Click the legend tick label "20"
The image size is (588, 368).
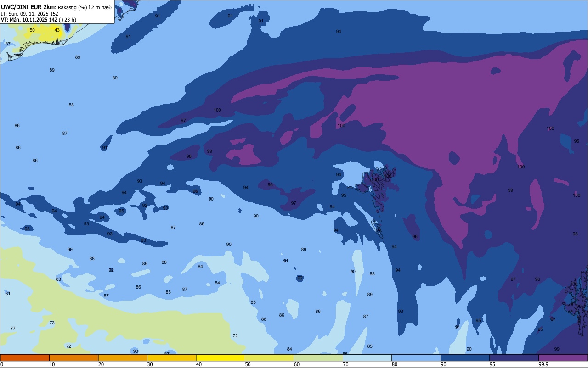(101, 364)
